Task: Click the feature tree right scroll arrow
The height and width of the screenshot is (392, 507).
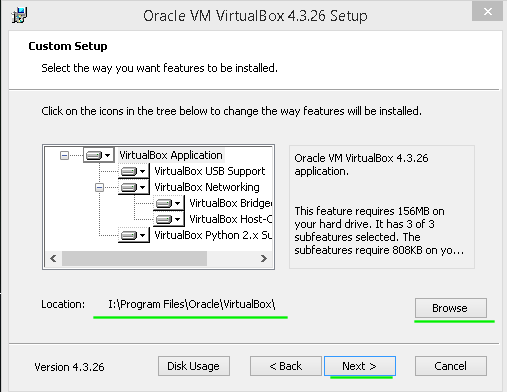Action: 264,258
